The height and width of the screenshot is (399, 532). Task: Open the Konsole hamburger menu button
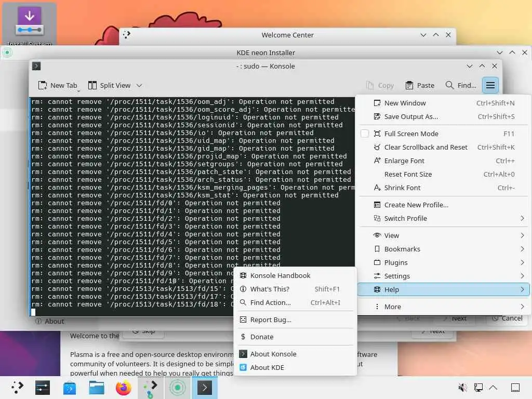coord(490,85)
